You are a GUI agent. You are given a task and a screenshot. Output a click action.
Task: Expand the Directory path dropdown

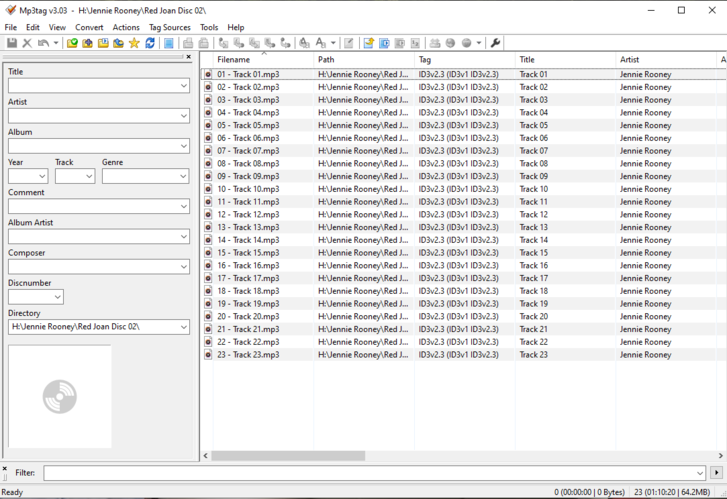click(x=184, y=327)
